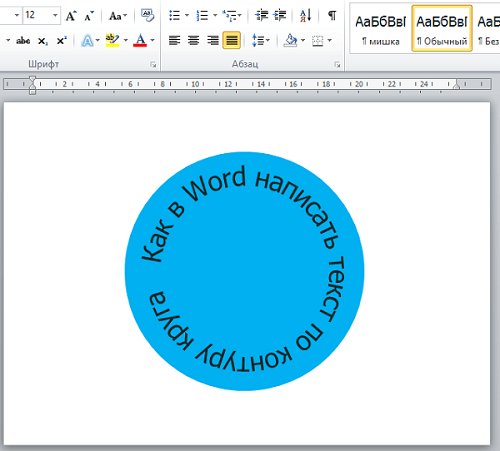
Task: Open the font size dropdown
Action: point(55,15)
